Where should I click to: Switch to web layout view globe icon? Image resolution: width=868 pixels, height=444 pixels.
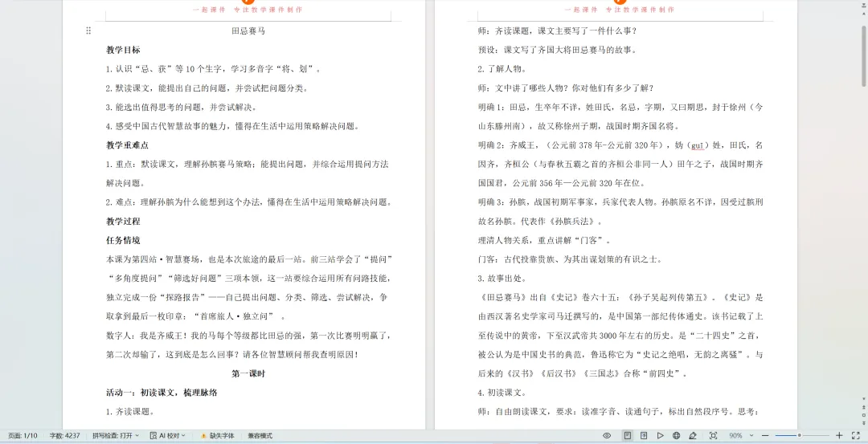(677, 436)
